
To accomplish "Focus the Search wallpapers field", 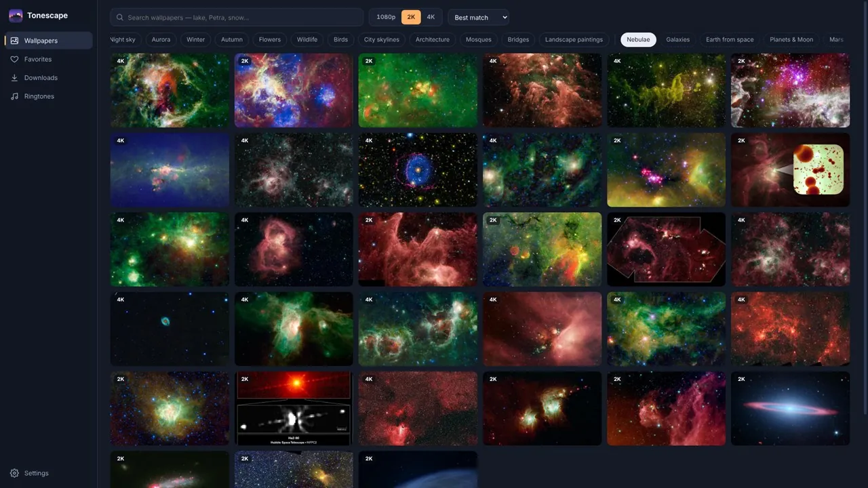I will (237, 18).
